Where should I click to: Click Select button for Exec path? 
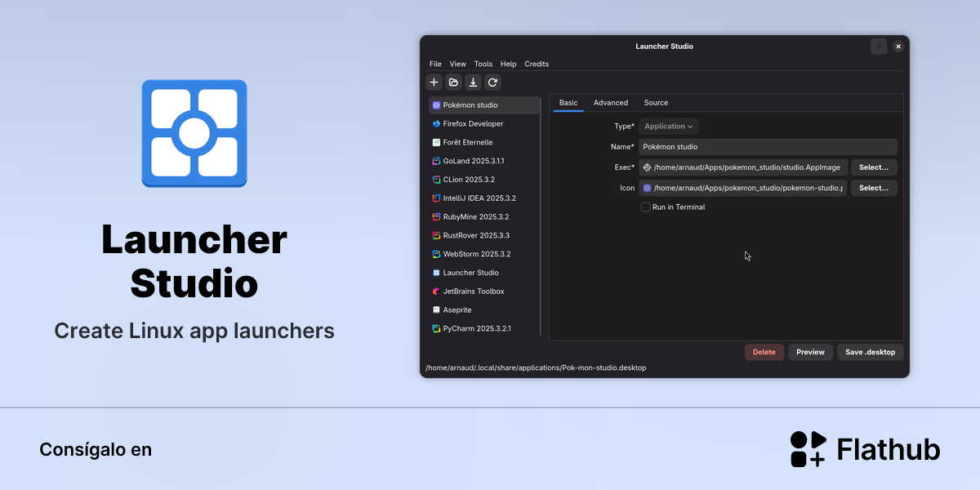[x=874, y=167]
